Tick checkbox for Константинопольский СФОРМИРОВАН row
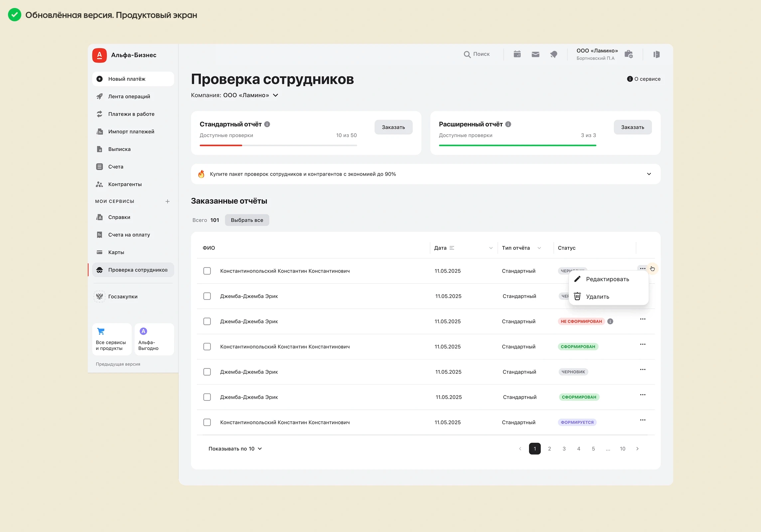The height and width of the screenshot is (532, 761). click(x=207, y=346)
